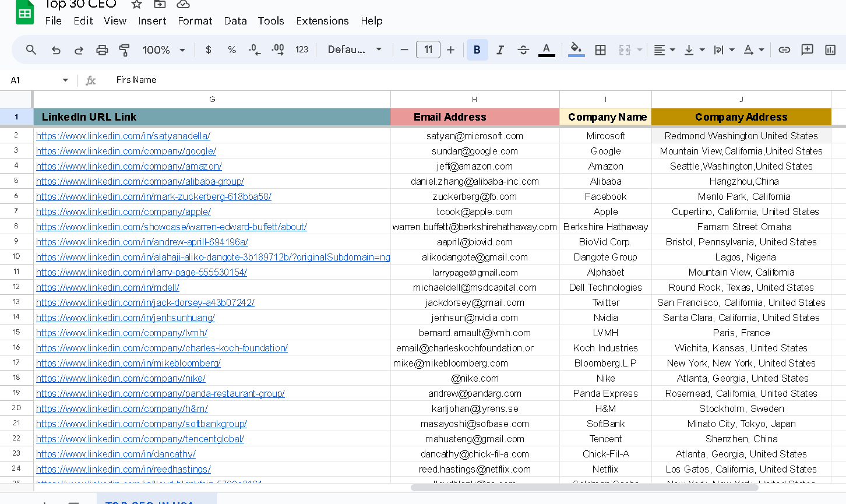Toggle italic formatting
Screen dimensions: 846x504
[500, 50]
